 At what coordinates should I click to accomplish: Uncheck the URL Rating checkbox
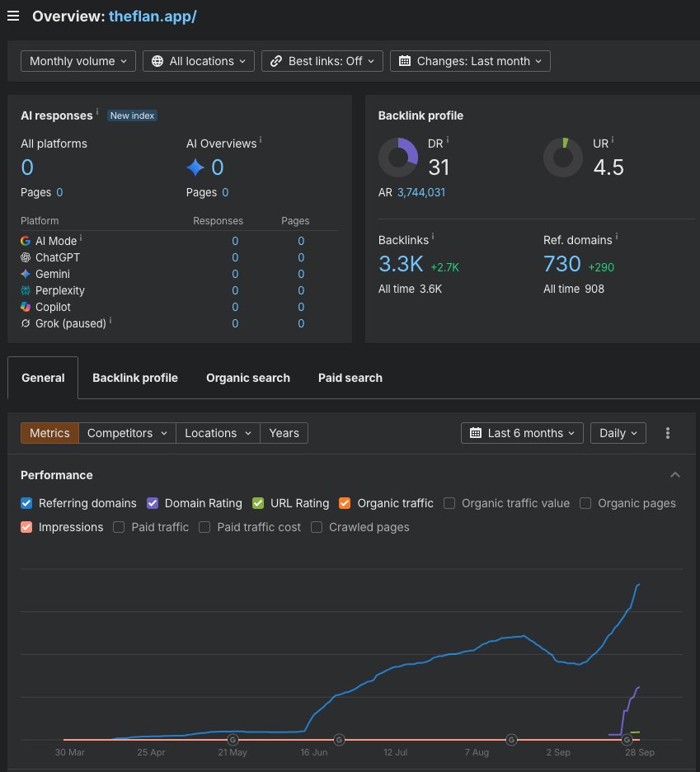pos(258,503)
